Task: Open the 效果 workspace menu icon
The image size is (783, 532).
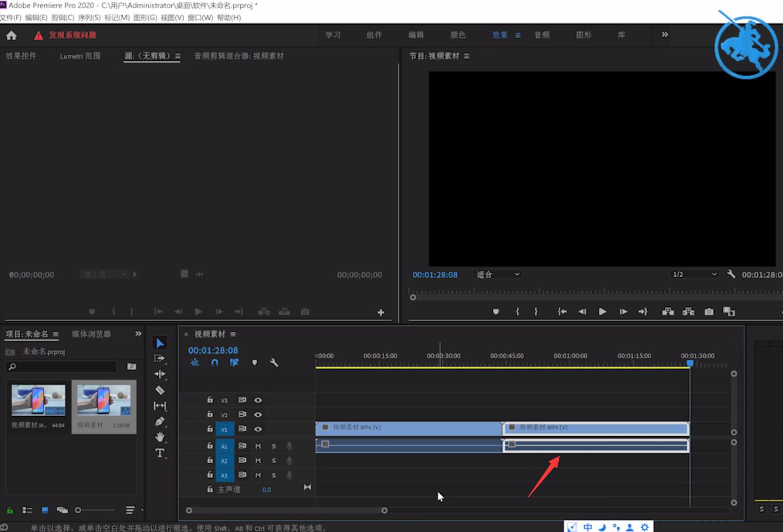Action: 518,35
